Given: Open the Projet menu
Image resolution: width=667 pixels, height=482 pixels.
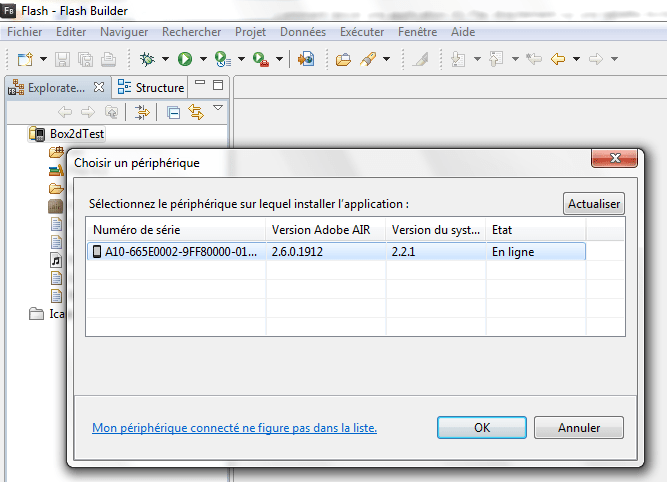Looking at the screenshot, I should (251, 32).
